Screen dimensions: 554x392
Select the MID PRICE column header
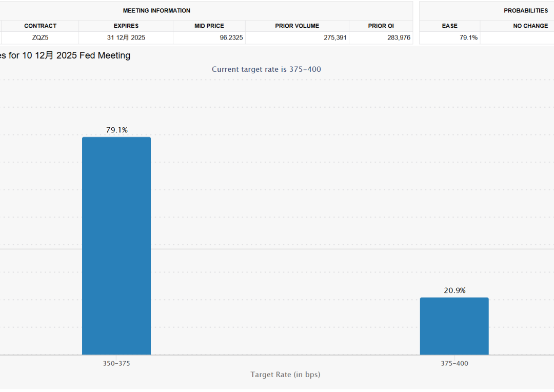click(209, 26)
